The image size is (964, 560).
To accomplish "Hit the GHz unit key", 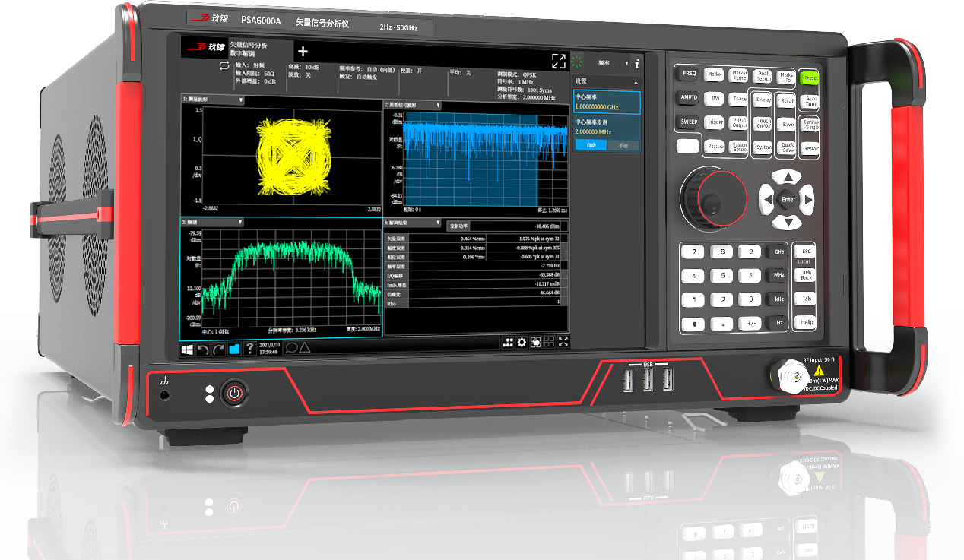I will [778, 252].
